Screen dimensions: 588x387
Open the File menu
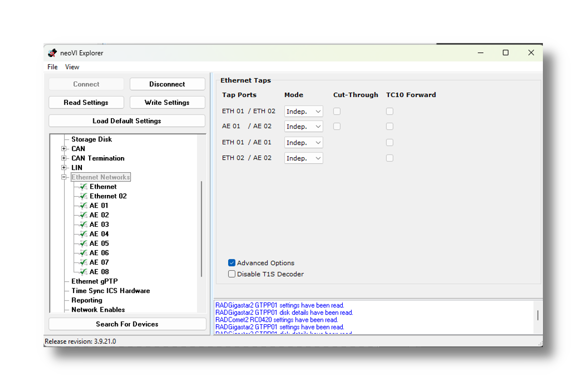52,66
